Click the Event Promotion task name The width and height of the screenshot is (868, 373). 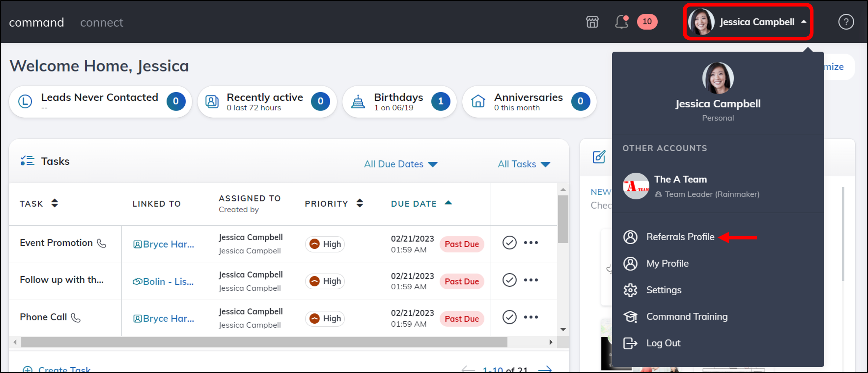pyautogui.click(x=56, y=243)
